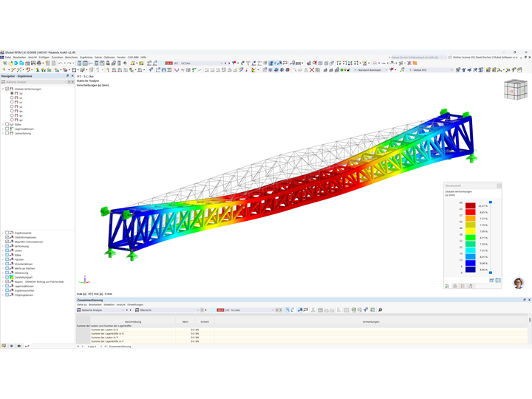Toggle the Stäbe results checkbox
The width and height of the screenshot is (532, 399).
coord(7,125)
